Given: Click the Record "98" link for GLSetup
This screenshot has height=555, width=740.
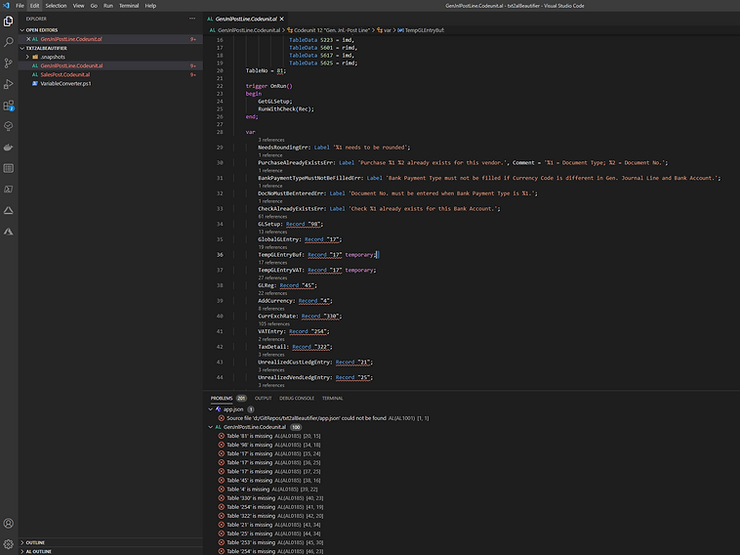Looking at the screenshot, I should pyautogui.click(x=303, y=224).
